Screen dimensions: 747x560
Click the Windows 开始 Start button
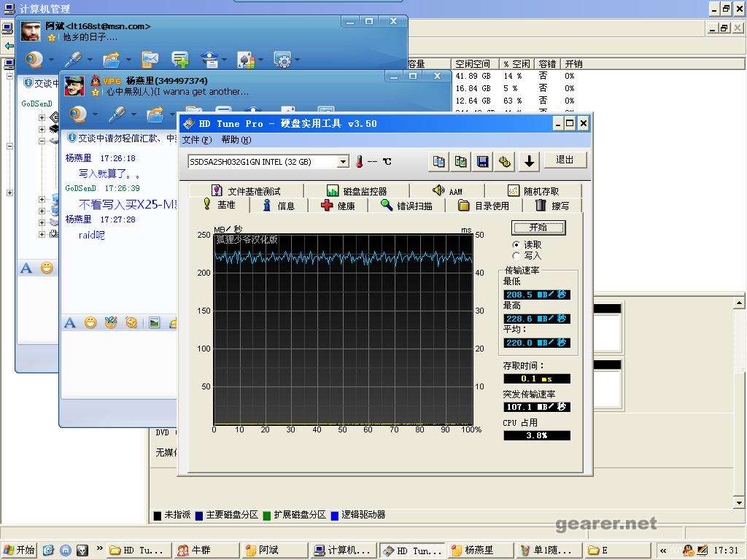tap(20, 550)
